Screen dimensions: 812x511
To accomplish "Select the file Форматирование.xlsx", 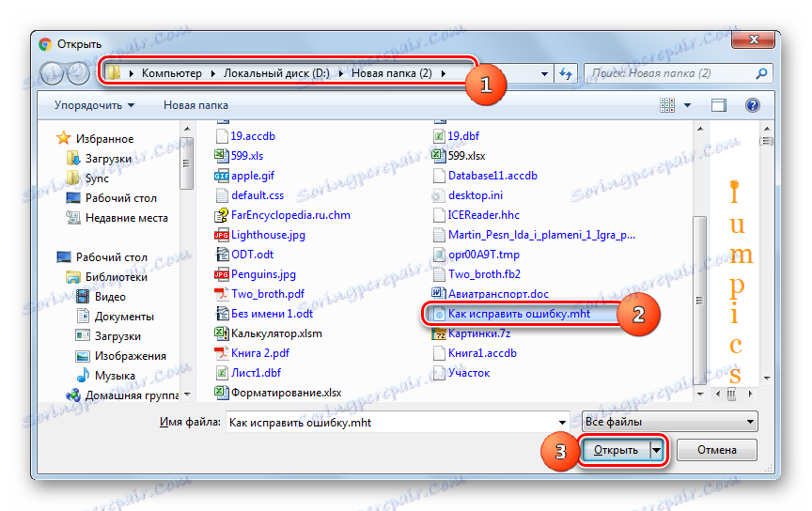I will tap(286, 393).
